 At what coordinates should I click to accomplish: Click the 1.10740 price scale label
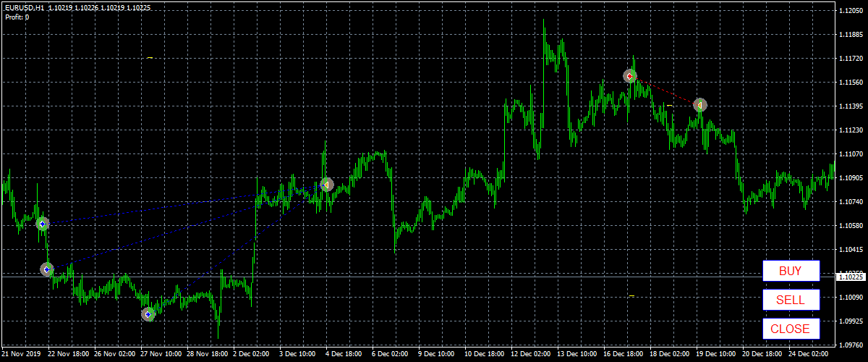point(851,201)
